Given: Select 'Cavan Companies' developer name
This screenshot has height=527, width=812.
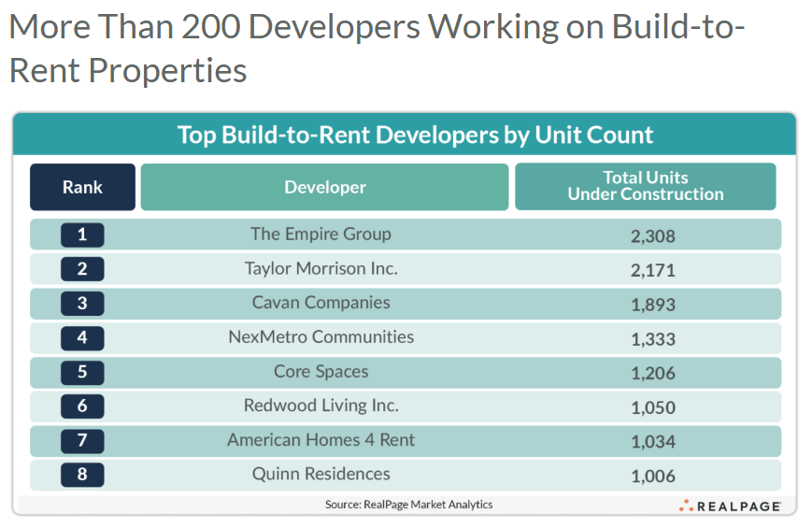Looking at the screenshot, I should click(x=321, y=303).
